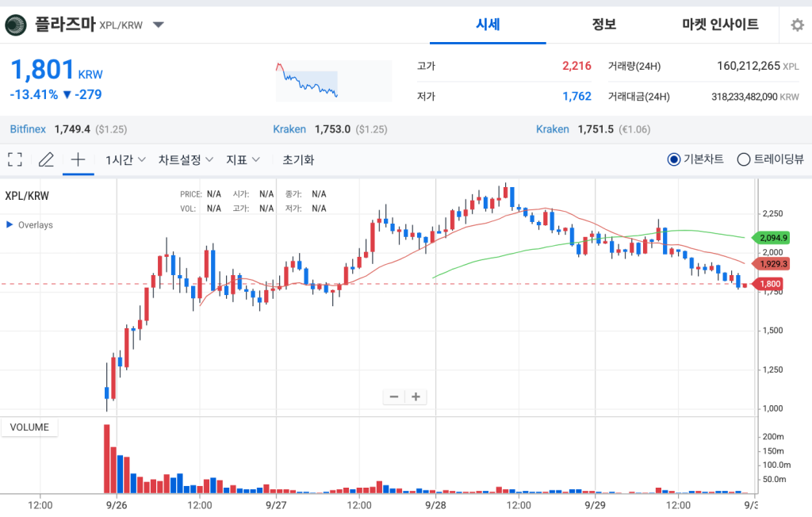Click the VOLUME panel label
Viewport: 812px width, 517px height.
pos(29,427)
